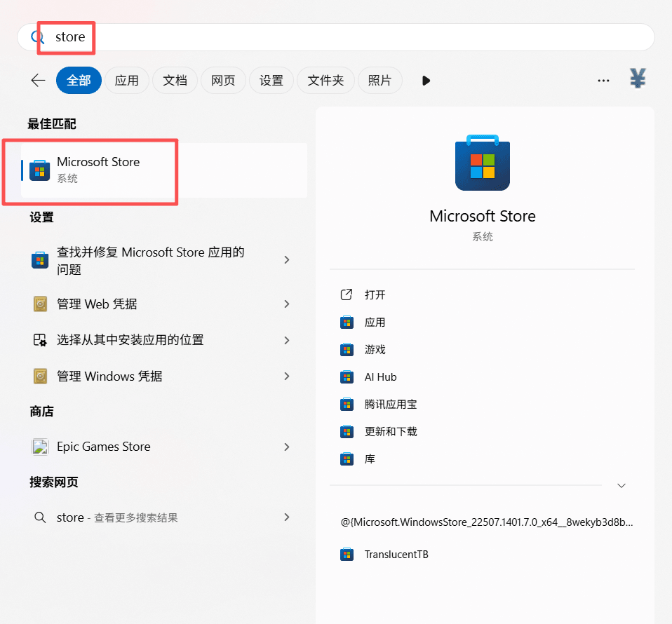Click the magnifier icon in search box

[38, 37]
